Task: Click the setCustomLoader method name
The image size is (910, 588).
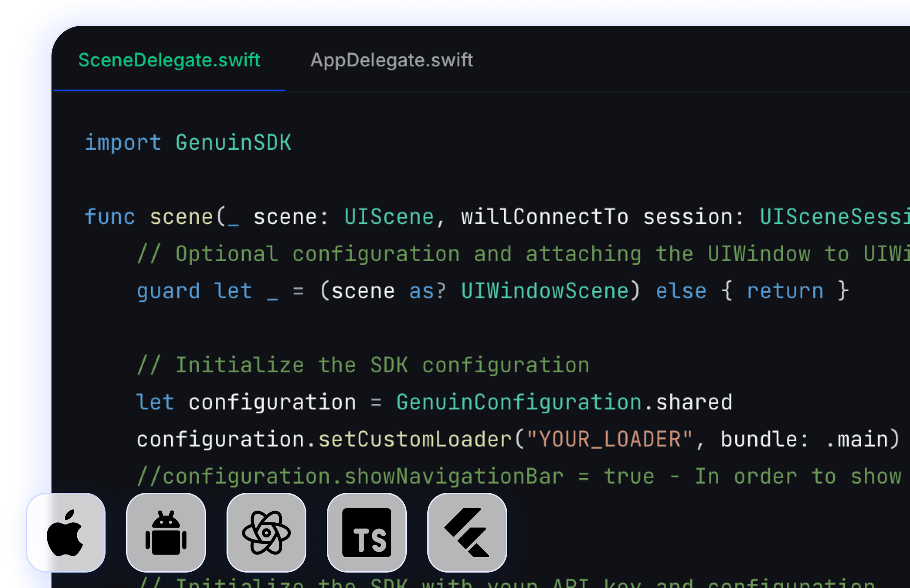Action: [415, 439]
